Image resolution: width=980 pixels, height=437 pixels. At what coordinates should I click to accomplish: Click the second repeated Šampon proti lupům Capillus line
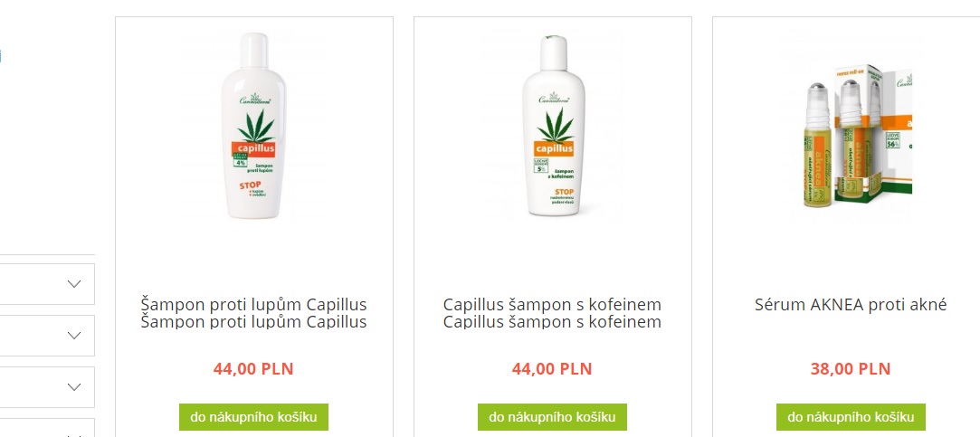tap(253, 323)
